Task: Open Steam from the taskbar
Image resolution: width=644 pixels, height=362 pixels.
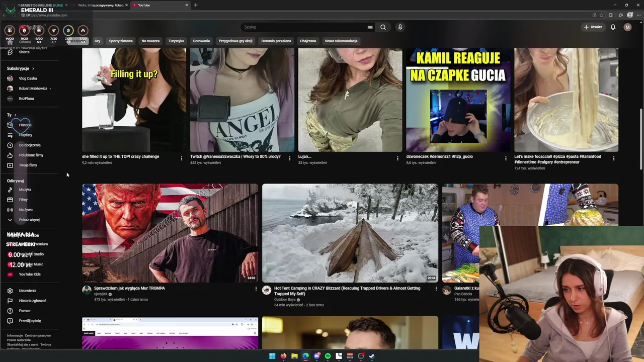Action: [x=372, y=356]
